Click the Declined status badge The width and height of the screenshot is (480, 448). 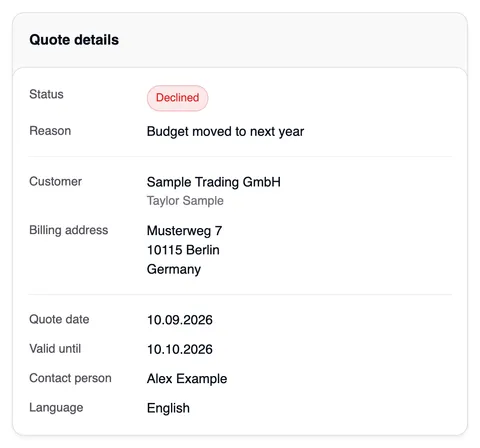[x=177, y=98]
